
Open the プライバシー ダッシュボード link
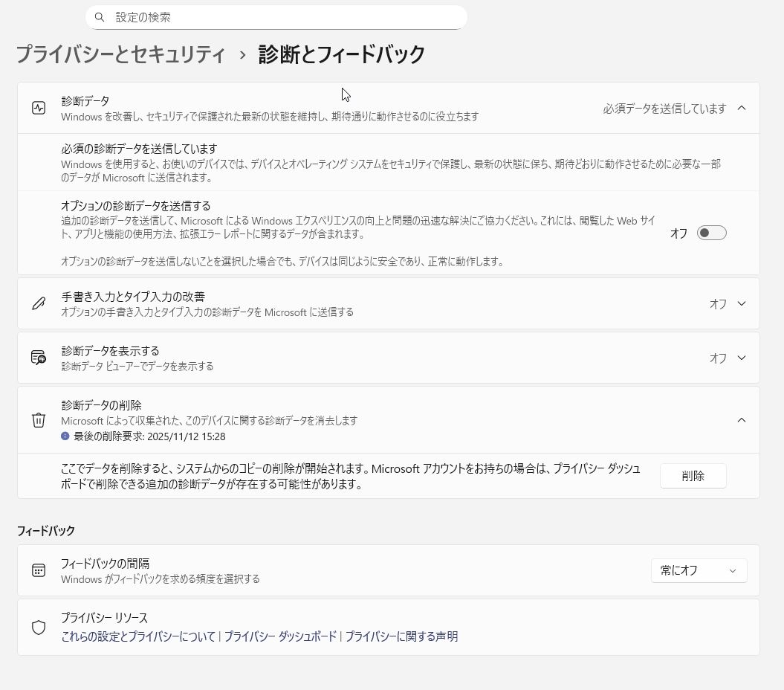(x=280, y=636)
